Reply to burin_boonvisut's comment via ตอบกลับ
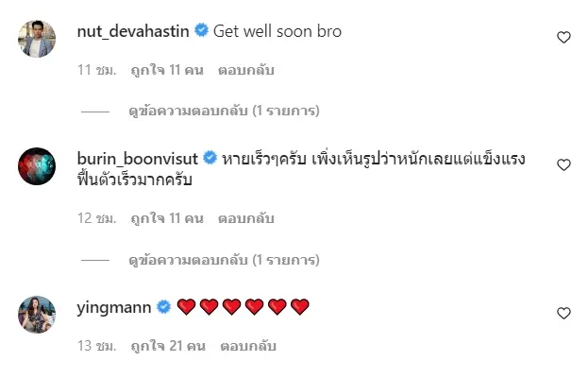Image resolution: width=588 pixels, height=378 pixels. [x=246, y=218]
